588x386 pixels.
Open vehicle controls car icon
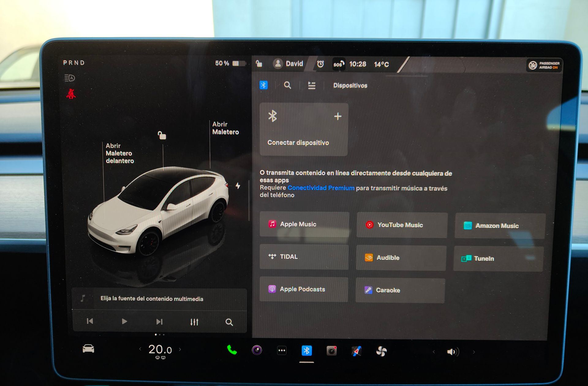pos(89,349)
